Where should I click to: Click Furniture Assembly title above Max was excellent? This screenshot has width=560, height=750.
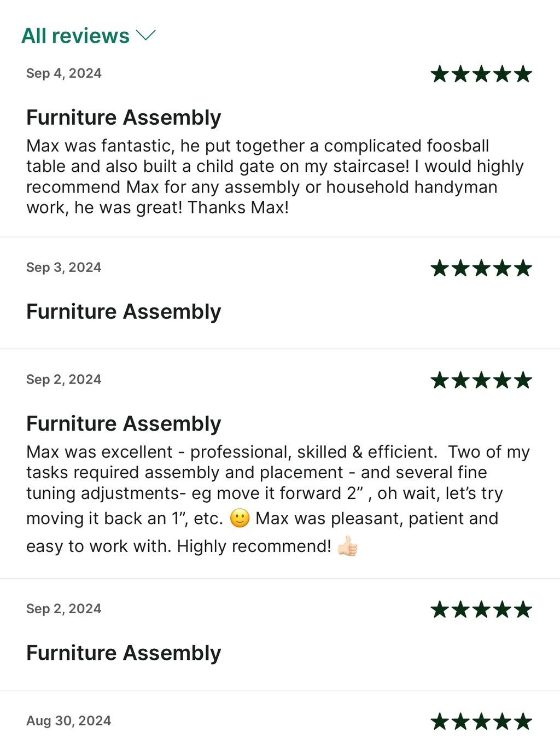tap(124, 424)
